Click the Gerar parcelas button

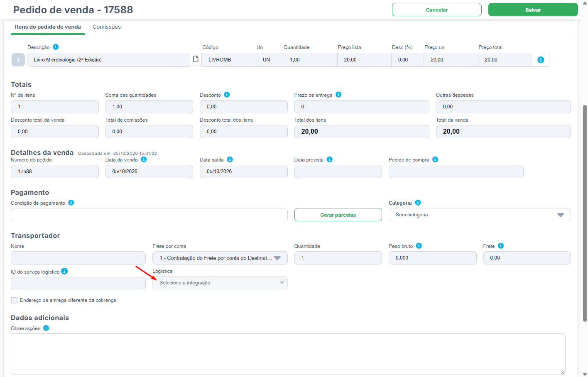click(x=338, y=215)
